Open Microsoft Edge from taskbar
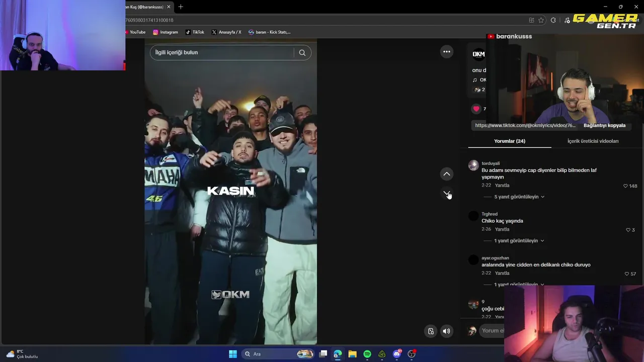644x362 pixels. (x=338, y=354)
